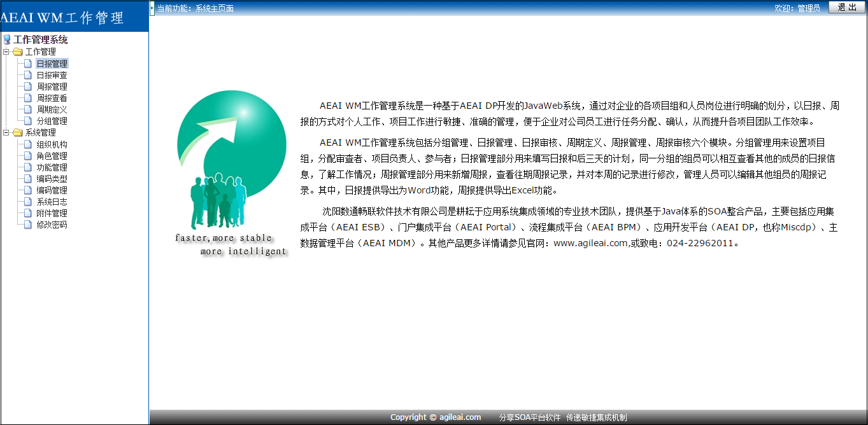The image size is (868, 425).
Task: Open 日报审查 in the tree
Action: click(52, 75)
